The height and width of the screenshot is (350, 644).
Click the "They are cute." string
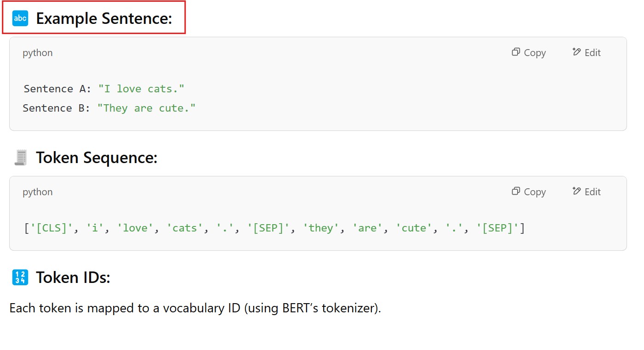146,108
